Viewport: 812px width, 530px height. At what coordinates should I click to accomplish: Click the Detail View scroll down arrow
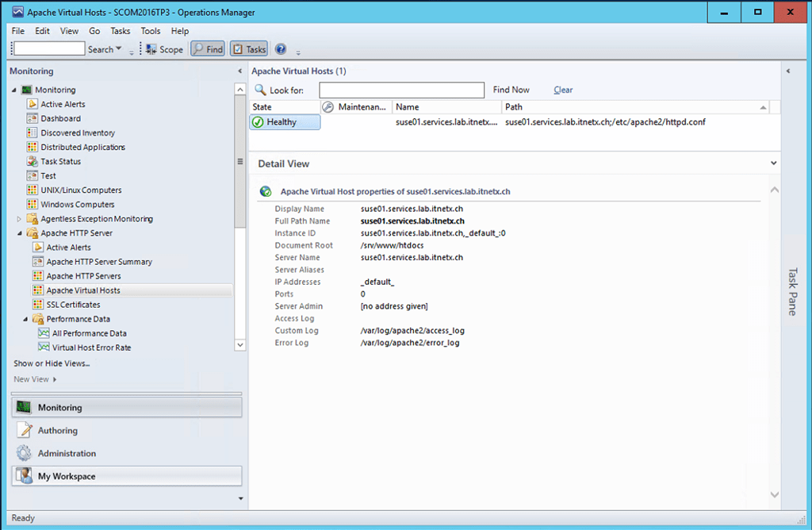pyautogui.click(x=775, y=495)
